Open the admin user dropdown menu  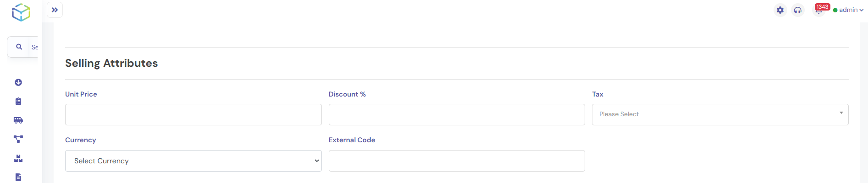click(848, 10)
